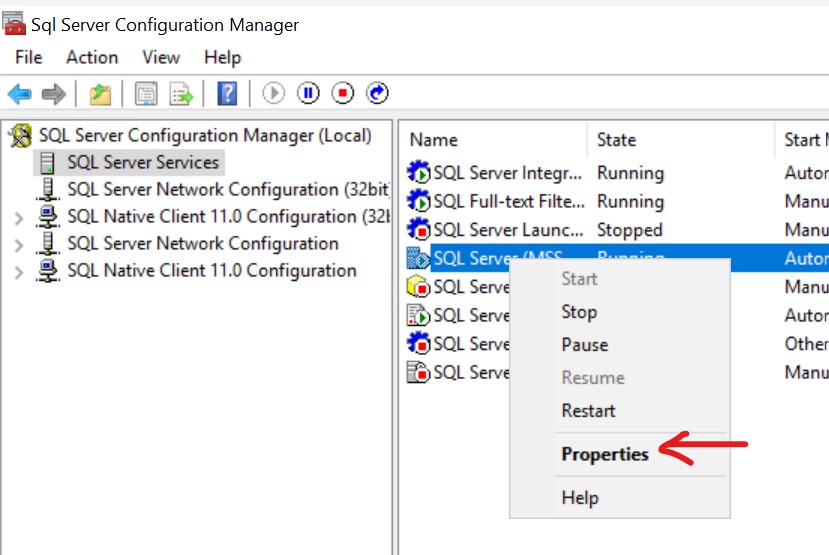Image resolution: width=829 pixels, height=555 pixels.
Task: Click the Properties sheet toolbar icon
Action: point(146,94)
